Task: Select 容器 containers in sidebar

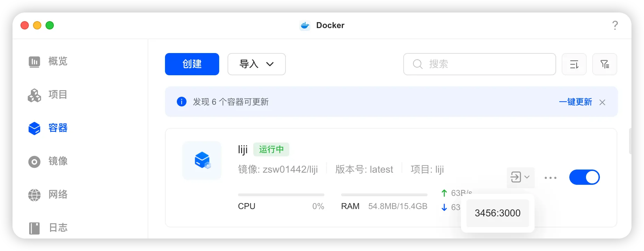Action: pyautogui.click(x=48, y=128)
